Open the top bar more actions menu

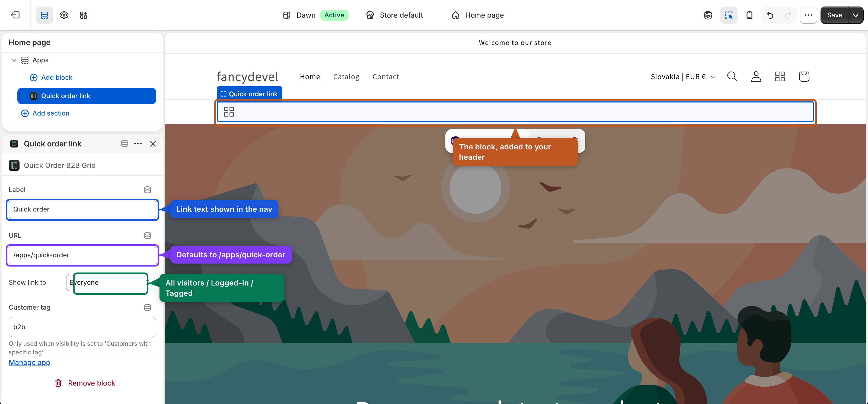point(808,15)
